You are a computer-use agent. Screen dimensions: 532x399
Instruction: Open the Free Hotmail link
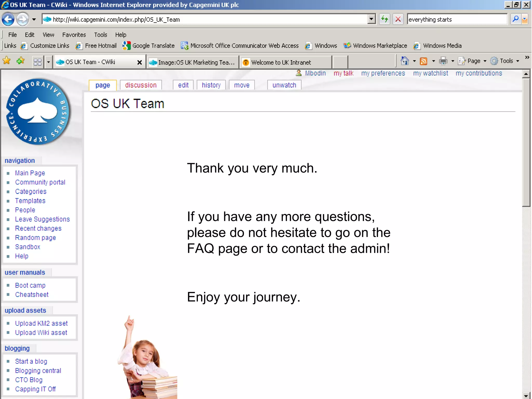click(x=96, y=46)
